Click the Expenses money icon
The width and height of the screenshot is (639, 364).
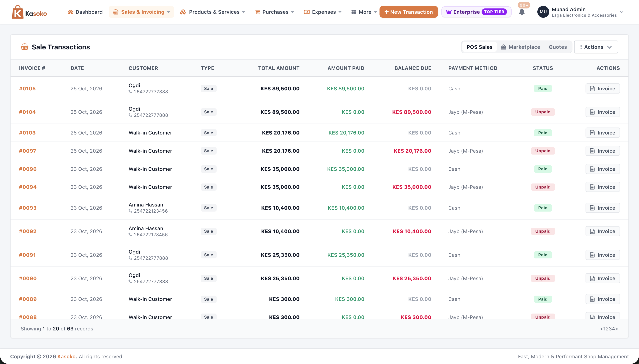click(x=307, y=12)
